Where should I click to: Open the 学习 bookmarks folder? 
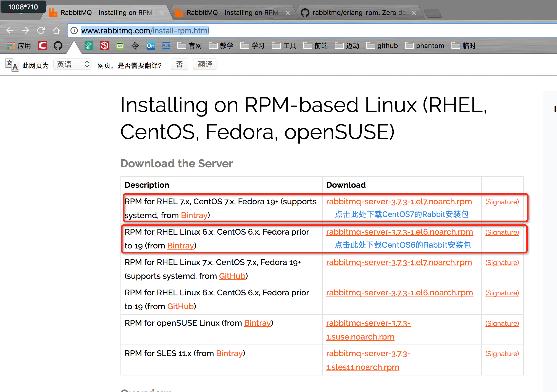pos(253,46)
